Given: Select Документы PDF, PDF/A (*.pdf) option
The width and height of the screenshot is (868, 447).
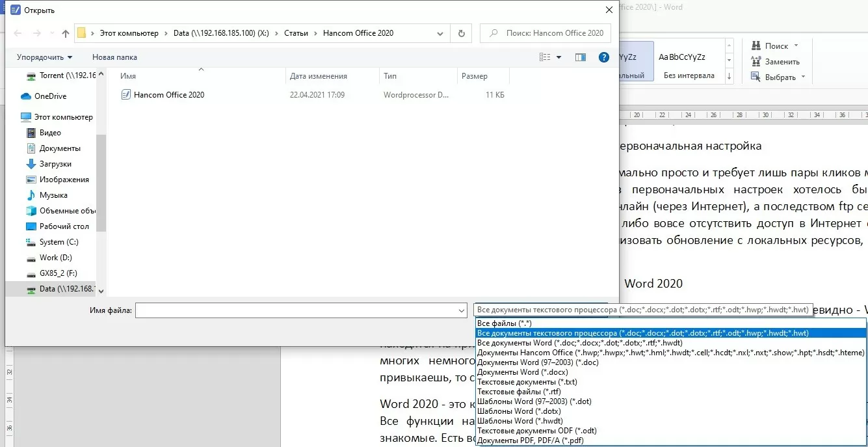Looking at the screenshot, I should pos(530,440).
